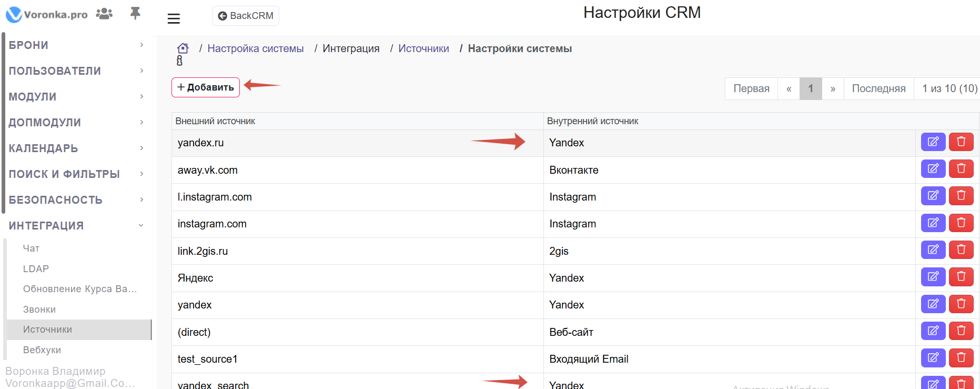The image size is (980, 389).
Task: Open the Вебхуки menu item
Action: [42, 350]
